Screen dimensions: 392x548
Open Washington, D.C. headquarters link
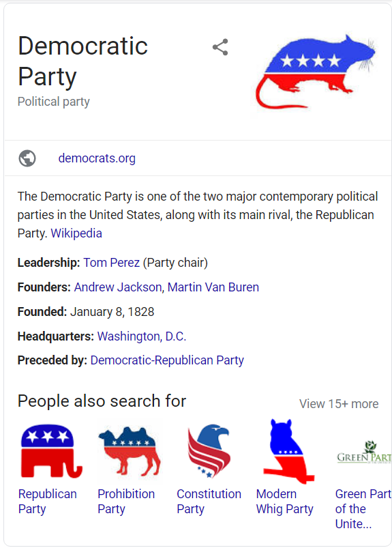click(x=142, y=336)
